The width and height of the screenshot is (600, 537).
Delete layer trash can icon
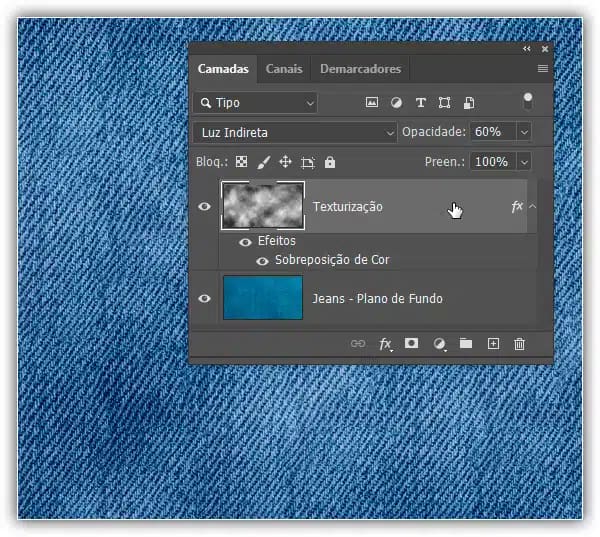click(x=519, y=344)
